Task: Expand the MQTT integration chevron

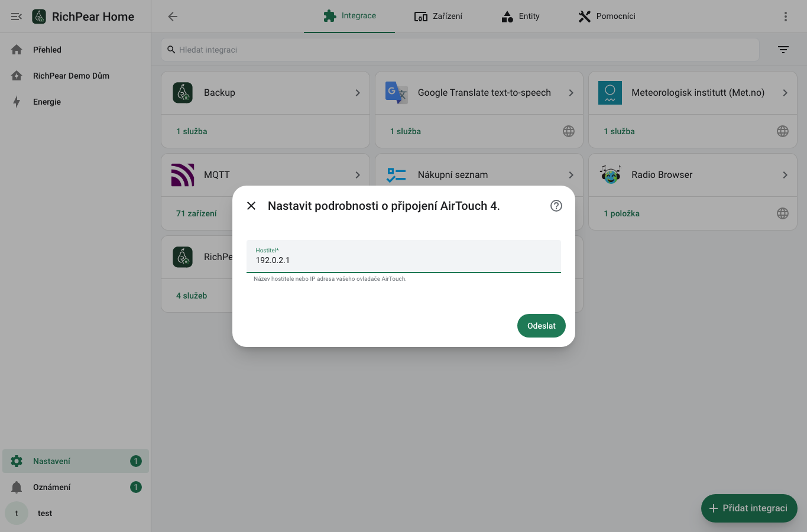Action: coord(358,175)
